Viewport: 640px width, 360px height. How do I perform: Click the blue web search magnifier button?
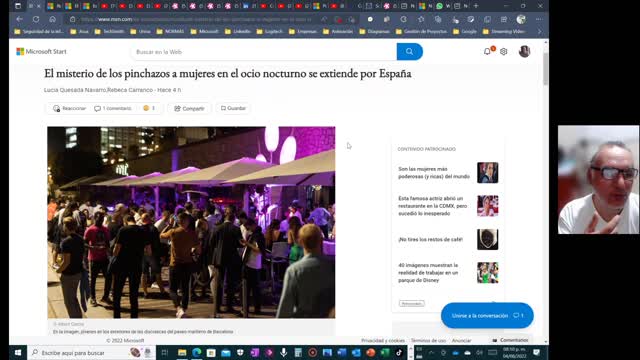click(409, 51)
